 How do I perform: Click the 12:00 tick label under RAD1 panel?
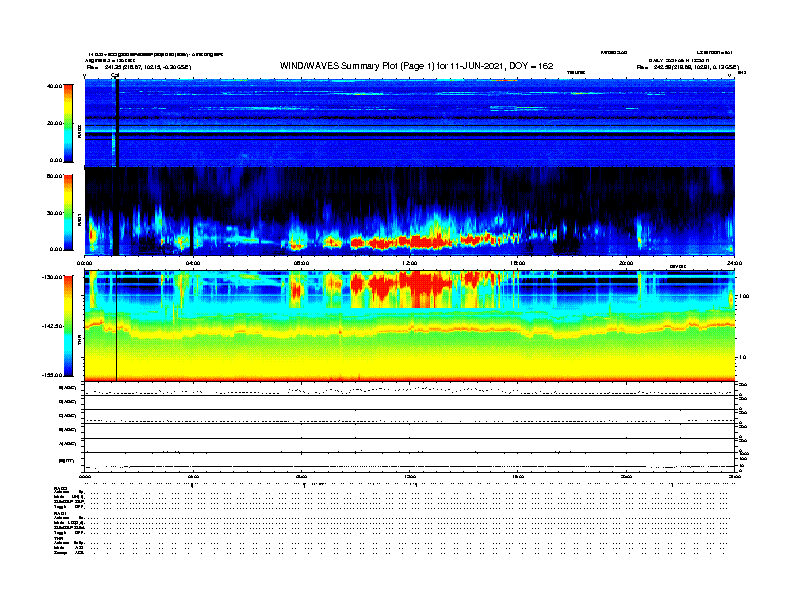click(x=410, y=263)
